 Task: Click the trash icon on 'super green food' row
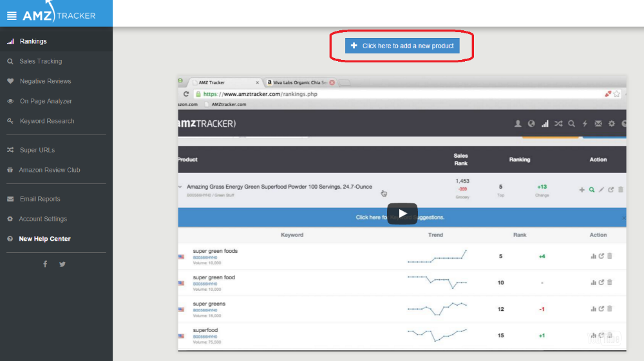click(609, 282)
